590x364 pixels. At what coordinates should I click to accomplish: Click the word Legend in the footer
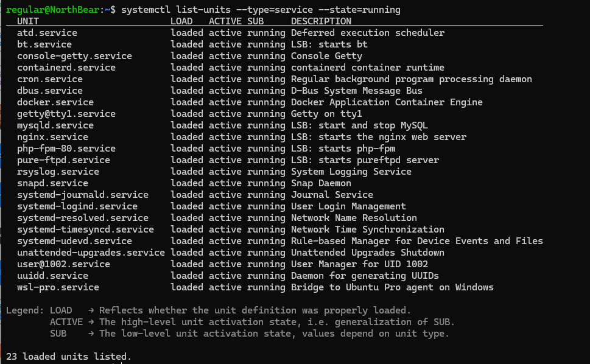tap(25, 310)
